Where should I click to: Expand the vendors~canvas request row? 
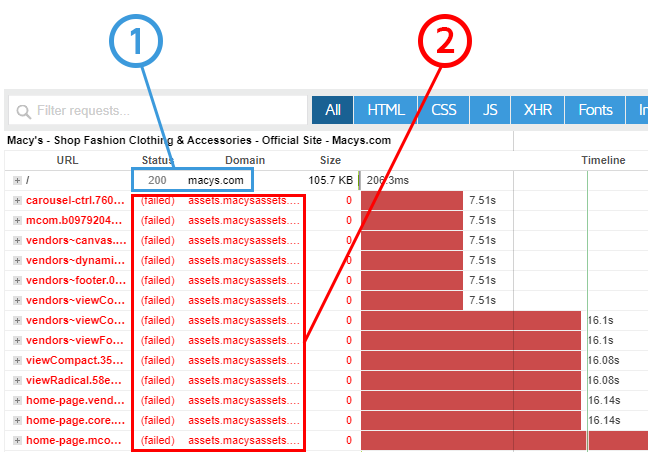point(17,240)
